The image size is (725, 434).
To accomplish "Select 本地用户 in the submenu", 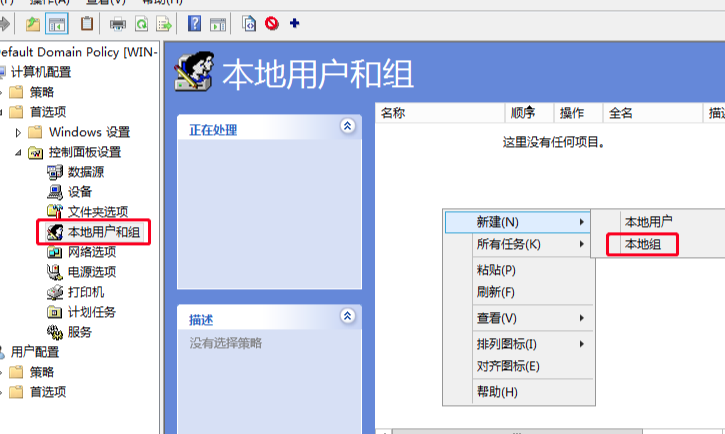I will click(648, 221).
